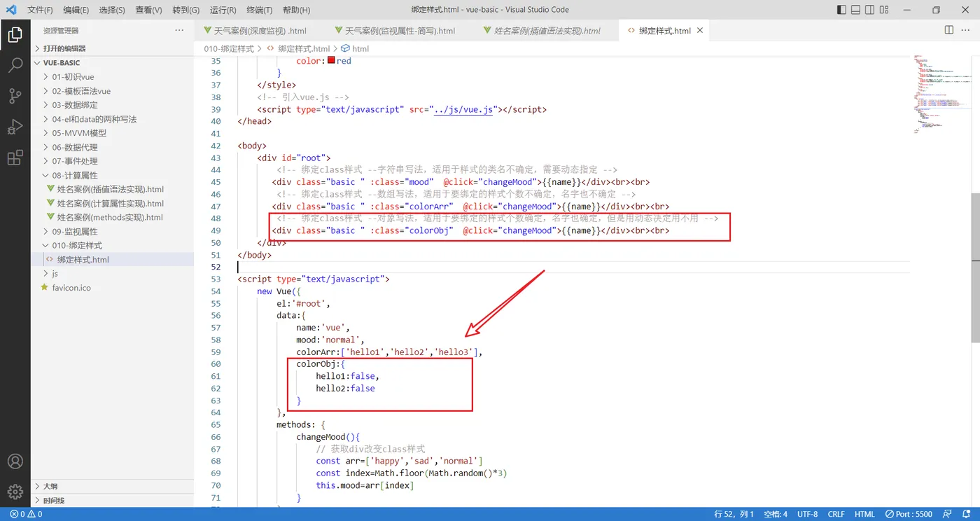
Task: Select favicon.ico file in explorer
Action: click(71, 287)
